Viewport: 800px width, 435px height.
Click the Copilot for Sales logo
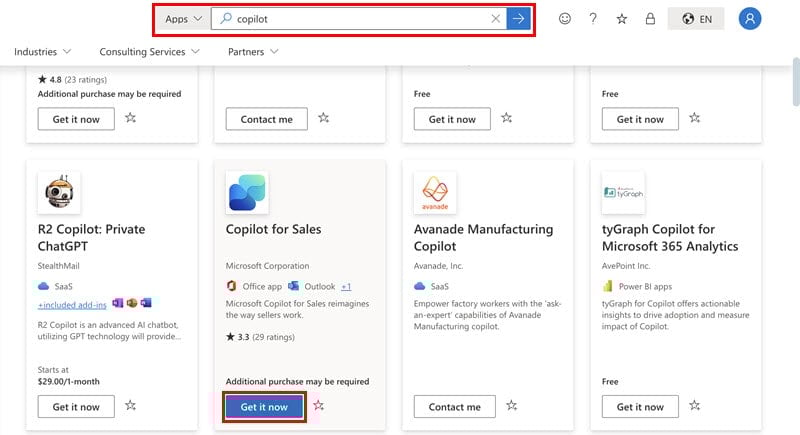click(x=247, y=192)
